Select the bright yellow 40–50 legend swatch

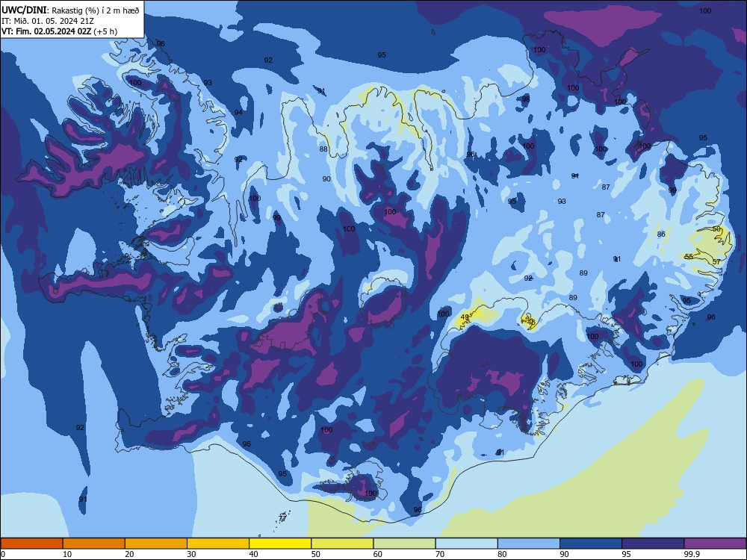click(x=280, y=544)
